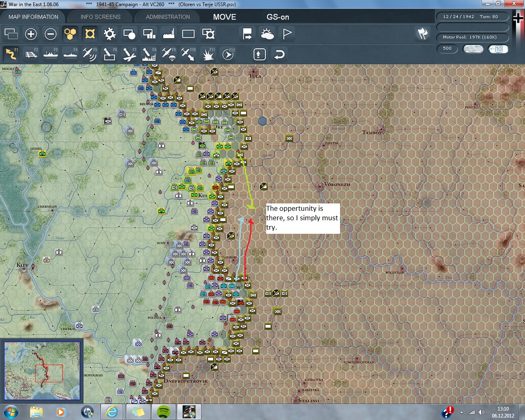Image resolution: width=525 pixels, height=420 pixels.
Task: Click the flag with arrow icon
Action: click(247, 34)
